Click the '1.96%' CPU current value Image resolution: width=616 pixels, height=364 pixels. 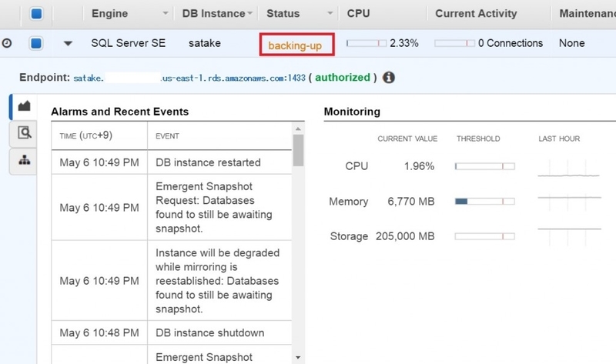(x=419, y=166)
